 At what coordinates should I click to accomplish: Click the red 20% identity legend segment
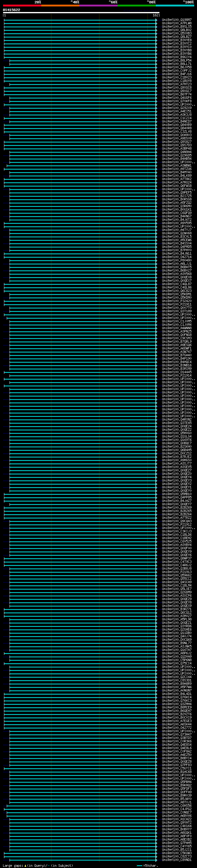coord(22,6)
